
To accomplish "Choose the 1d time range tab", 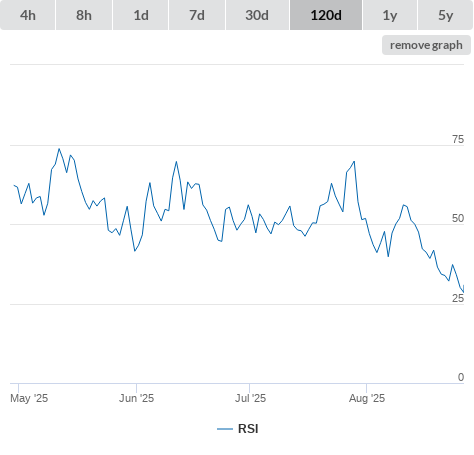I will (141, 15).
